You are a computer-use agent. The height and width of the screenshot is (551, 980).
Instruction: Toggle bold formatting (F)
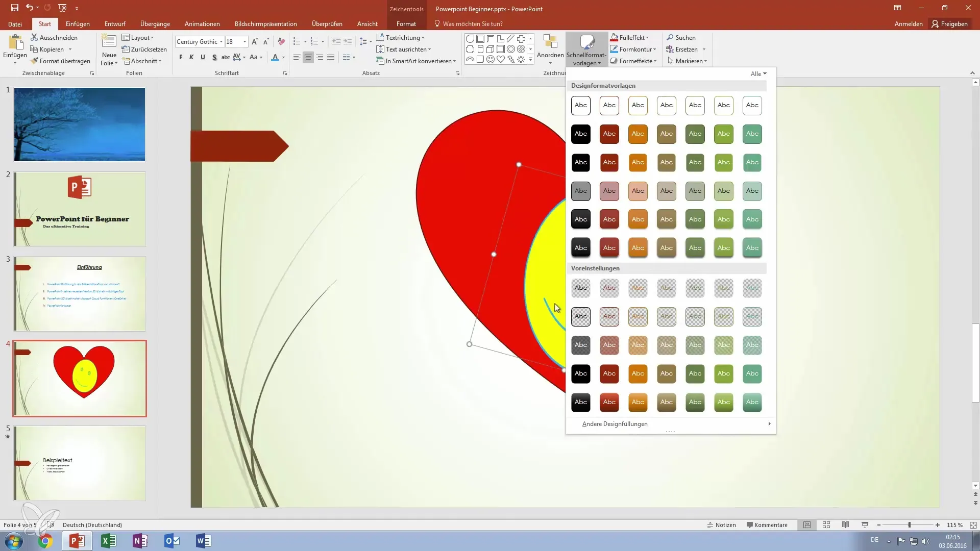point(181,57)
